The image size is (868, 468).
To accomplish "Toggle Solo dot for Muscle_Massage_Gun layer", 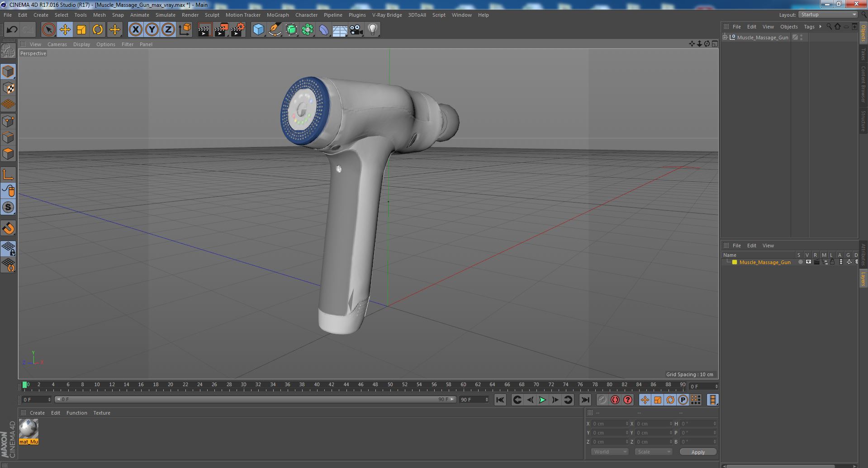I will (x=800, y=262).
